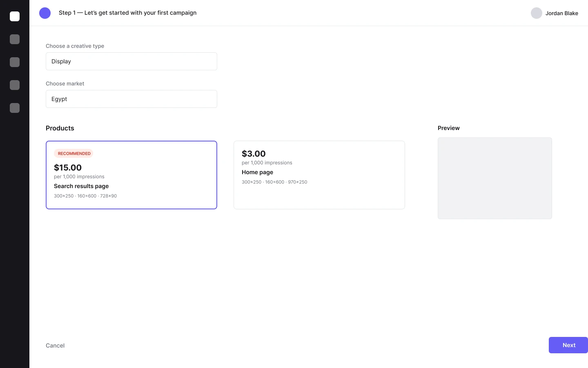Click the bottom gray sidebar icon
The image size is (588, 368).
[15, 108]
